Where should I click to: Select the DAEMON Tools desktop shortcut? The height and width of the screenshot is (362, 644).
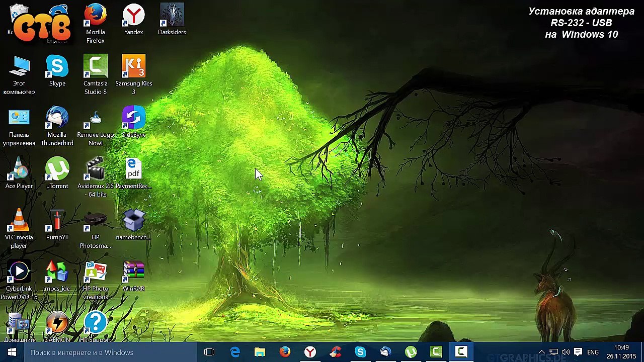57,327
